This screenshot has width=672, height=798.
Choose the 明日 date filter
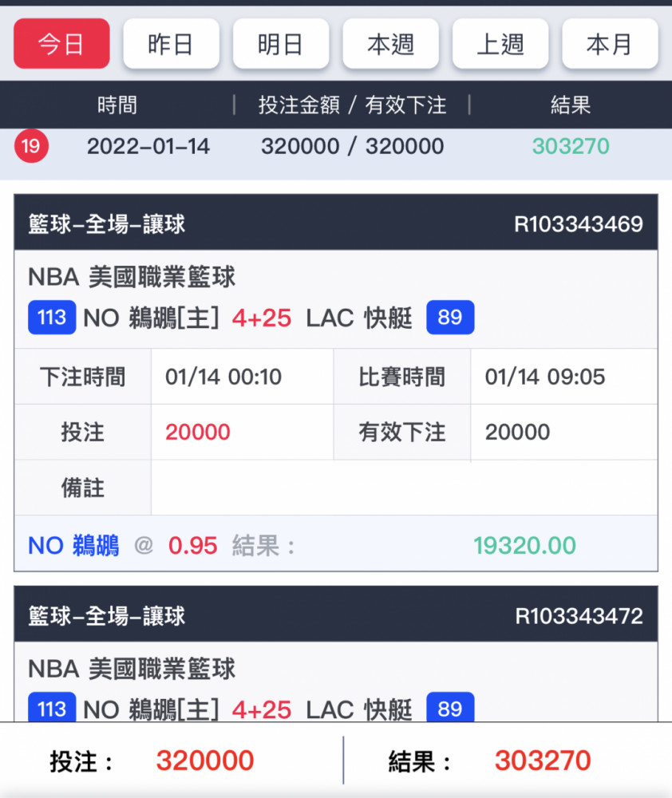pyautogui.click(x=281, y=44)
